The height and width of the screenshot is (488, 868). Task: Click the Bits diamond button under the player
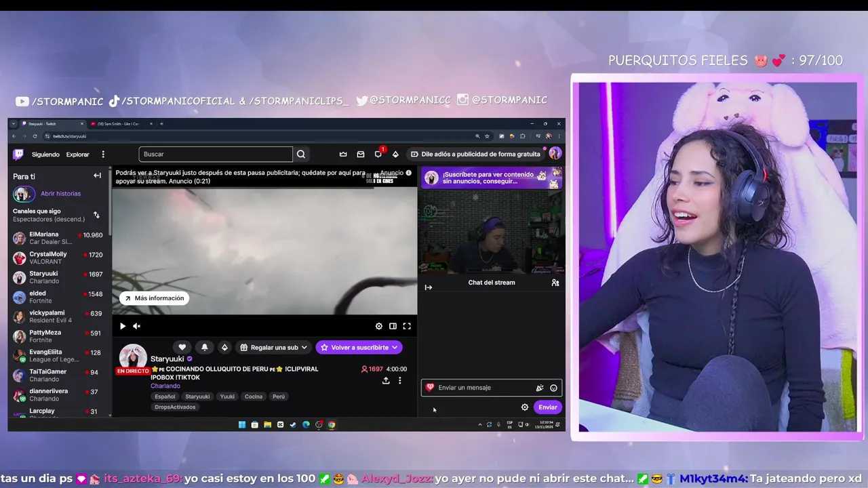(224, 347)
